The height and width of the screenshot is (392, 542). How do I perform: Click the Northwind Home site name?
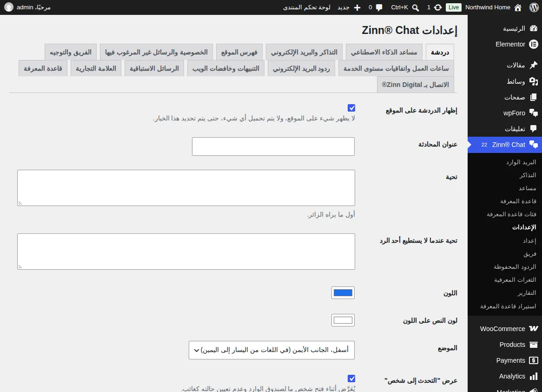[x=488, y=7]
